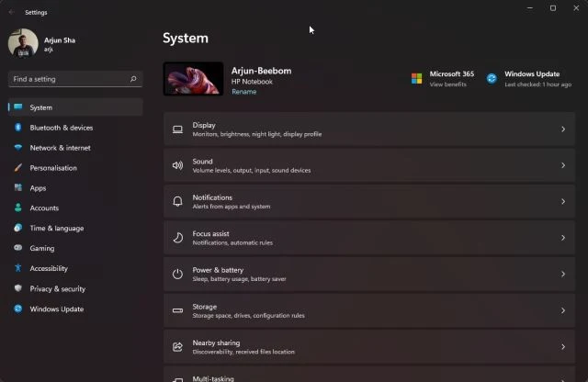The image size is (588, 382).
Task: Open Gaming settings label
Action: (x=42, y=249)
